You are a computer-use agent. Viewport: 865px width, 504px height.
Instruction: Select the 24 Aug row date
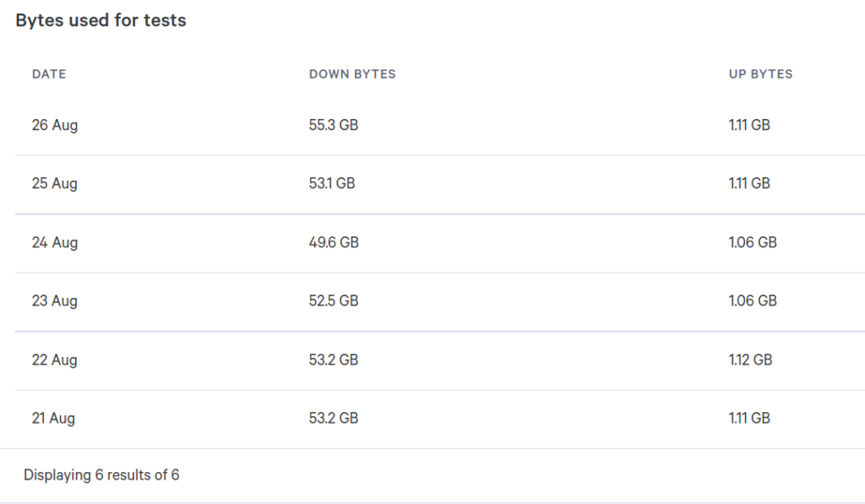55,242
